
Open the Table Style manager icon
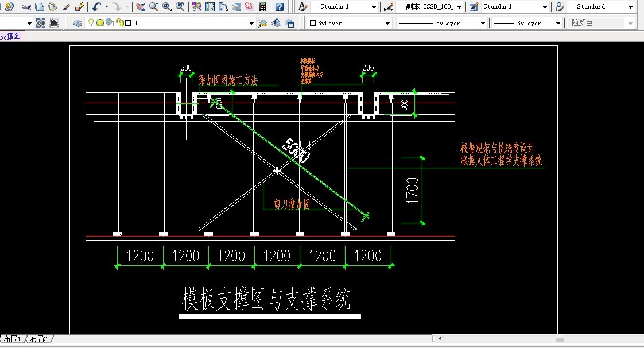click(x=474, y=7)
